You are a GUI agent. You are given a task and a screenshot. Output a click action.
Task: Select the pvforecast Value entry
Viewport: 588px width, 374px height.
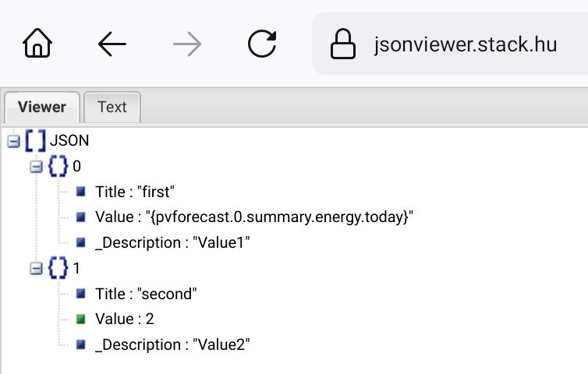click(x=253, y=217)
